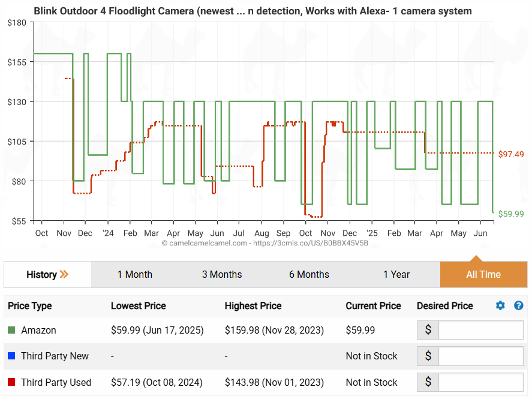The width and height of the screenshot is (532, 399).
Task: Click Third Party New desired price field
Action: [480, 356]
